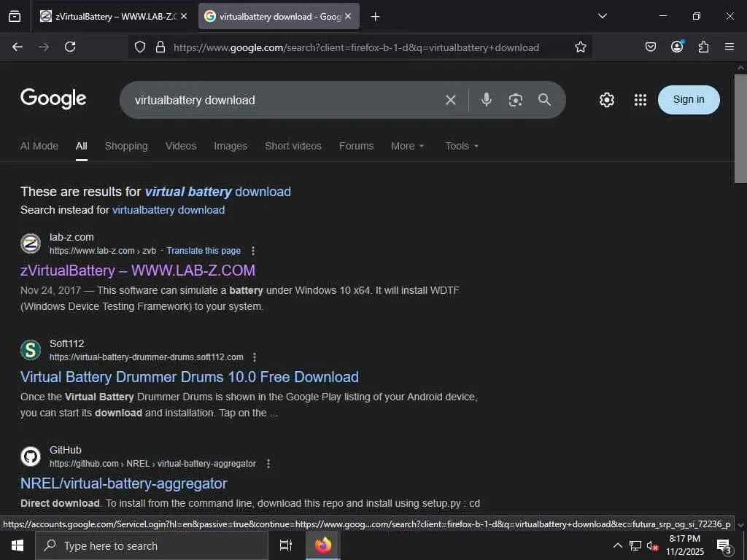Open Firefox account icon
The width and height of the screenshot is (747, 560).
[677, 47]
